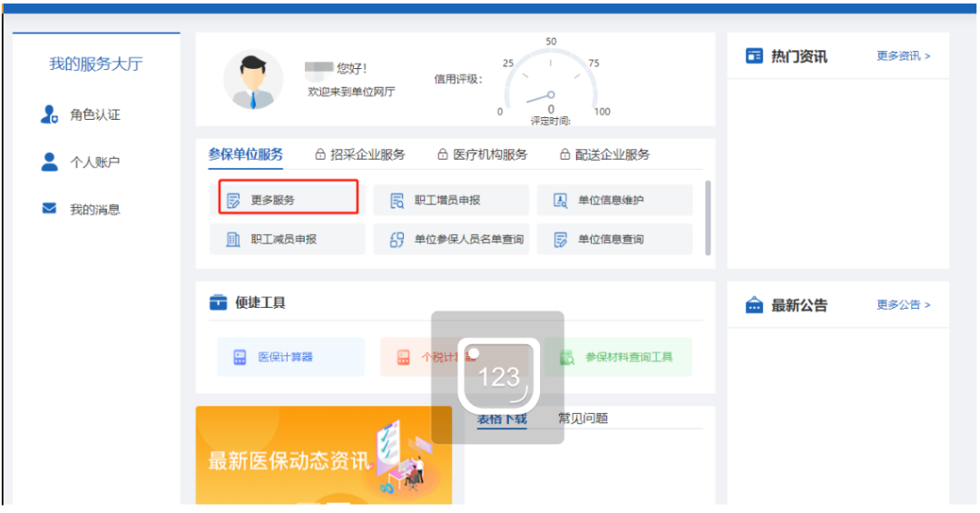The image size is (980, 513).
Task: Switch to the 常见问题 tab
Action: point(583,419)
